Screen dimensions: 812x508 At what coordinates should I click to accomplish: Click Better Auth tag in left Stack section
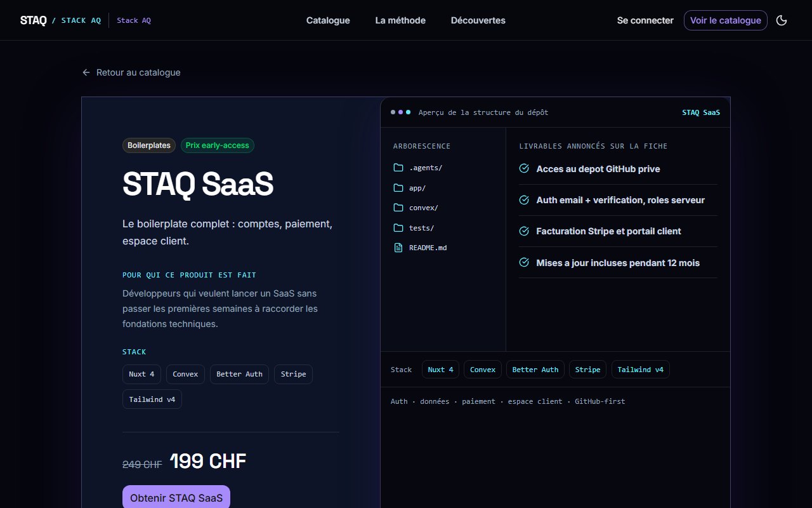(x=239, y=374)
